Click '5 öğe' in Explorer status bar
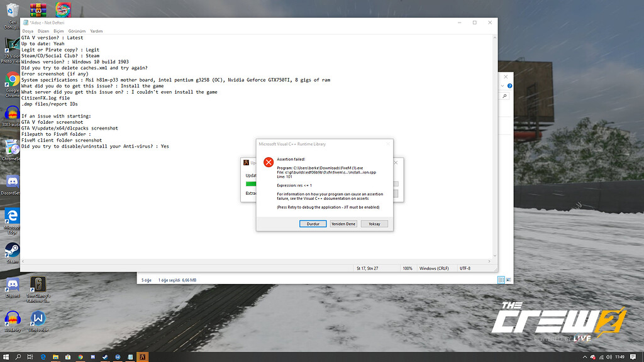Image resolution: width=644 pixels, height=362 pixels. (147, 280)
